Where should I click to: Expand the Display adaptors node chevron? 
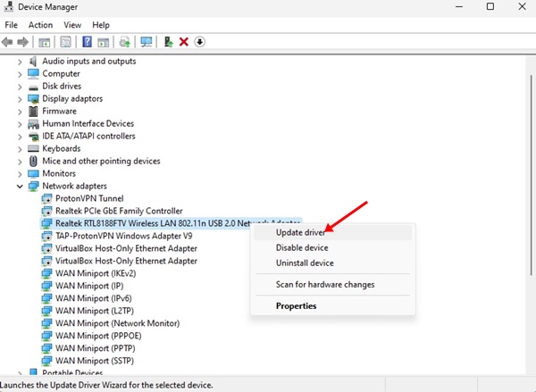click(20, 99)
